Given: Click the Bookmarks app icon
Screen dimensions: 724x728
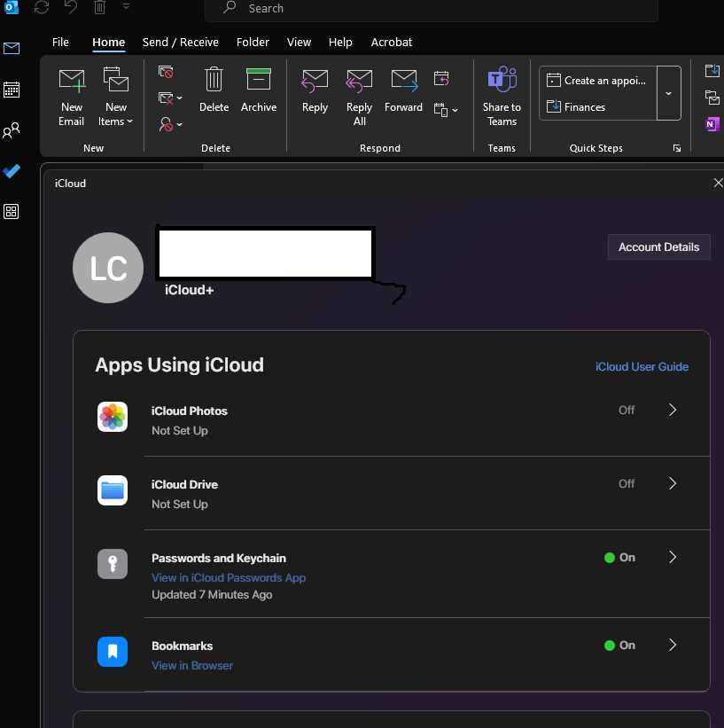Looking at the screenshot, I should click(x=113, y=652).
